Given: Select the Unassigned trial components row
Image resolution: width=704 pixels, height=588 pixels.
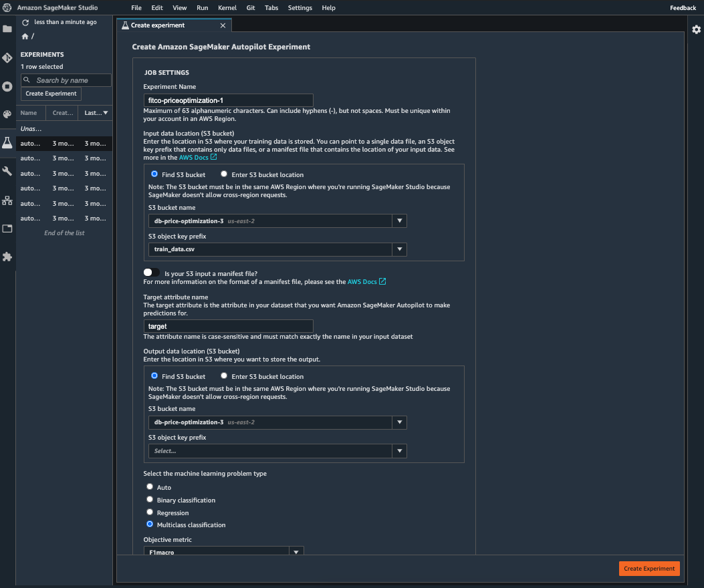Looking at the screenshot, I should 64,129.
